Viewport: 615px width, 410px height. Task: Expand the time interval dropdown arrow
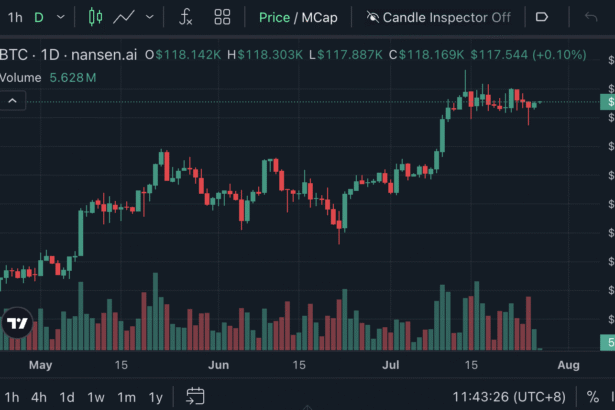[x=62, y=17]
